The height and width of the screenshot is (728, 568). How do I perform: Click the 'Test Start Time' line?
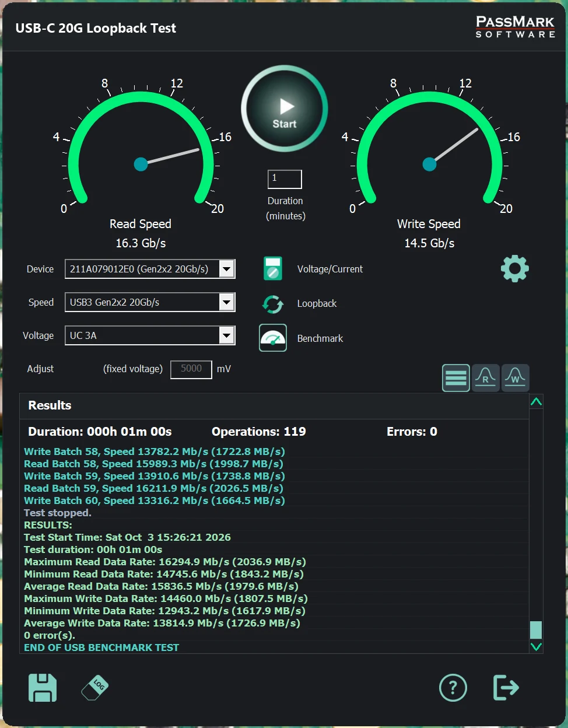pyautogui.click(x=127, y=537)
